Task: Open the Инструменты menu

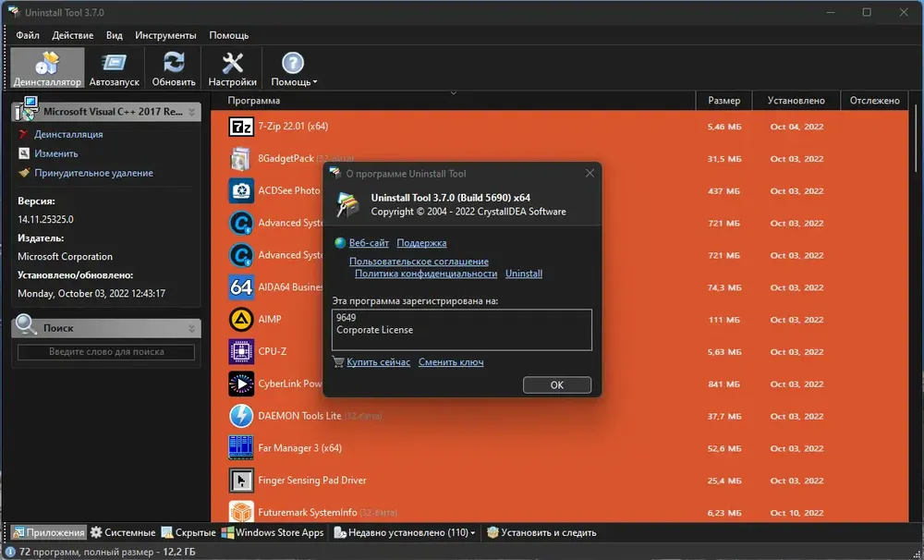Action: (165, 35)
